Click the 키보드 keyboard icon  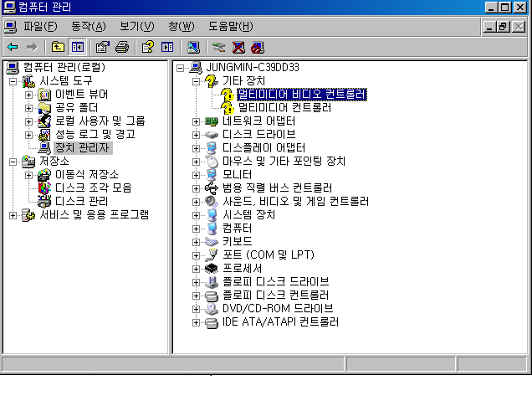coord(212,242)
